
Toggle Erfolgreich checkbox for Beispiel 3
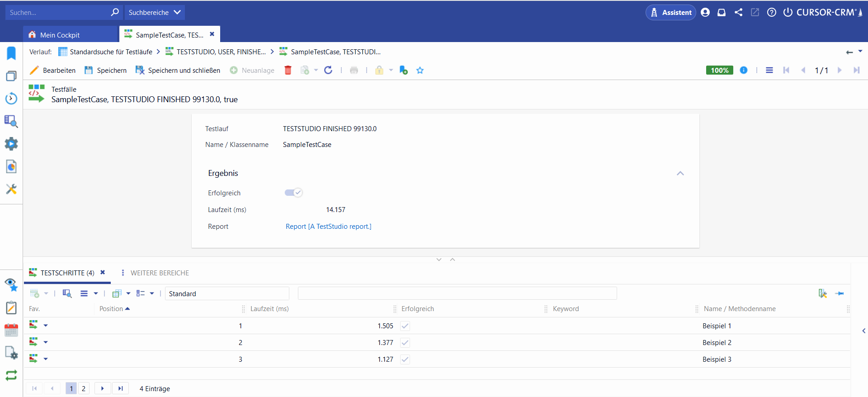(x=405, y=359)
